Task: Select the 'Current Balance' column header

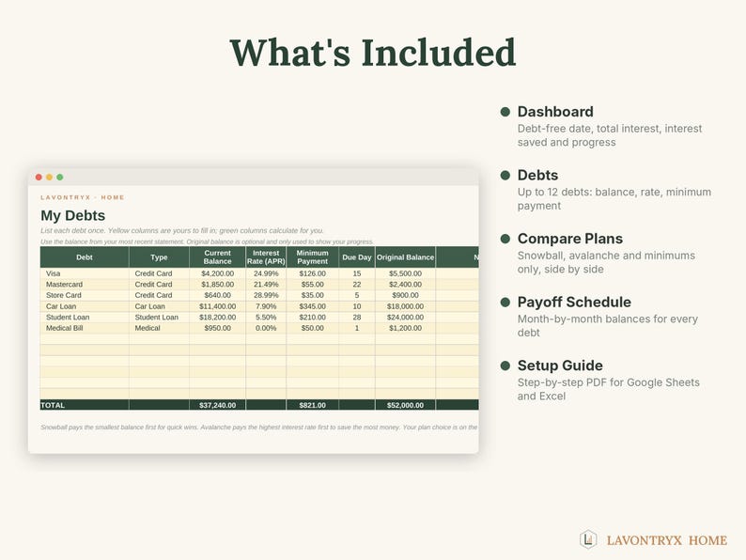Action: pos(217,257)
